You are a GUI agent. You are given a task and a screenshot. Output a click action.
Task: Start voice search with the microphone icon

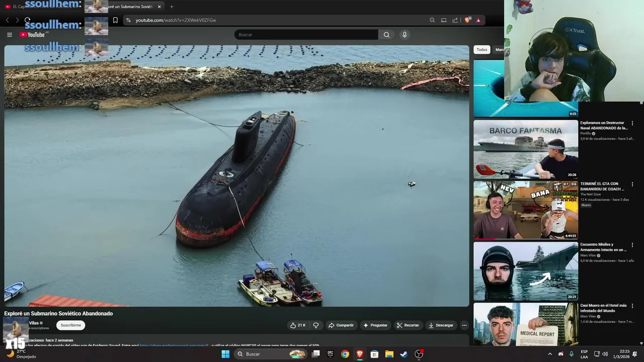pyautogui.click(x=405, y=35)
